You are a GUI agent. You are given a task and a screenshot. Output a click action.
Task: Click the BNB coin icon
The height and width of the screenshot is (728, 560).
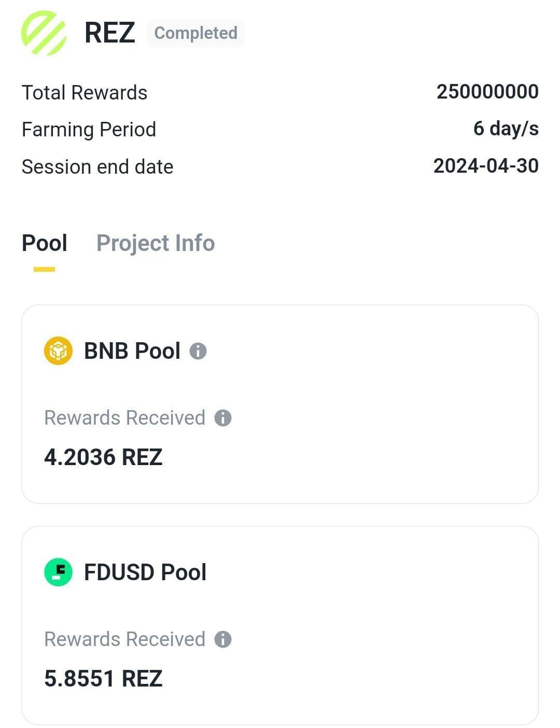click(58, 351)
